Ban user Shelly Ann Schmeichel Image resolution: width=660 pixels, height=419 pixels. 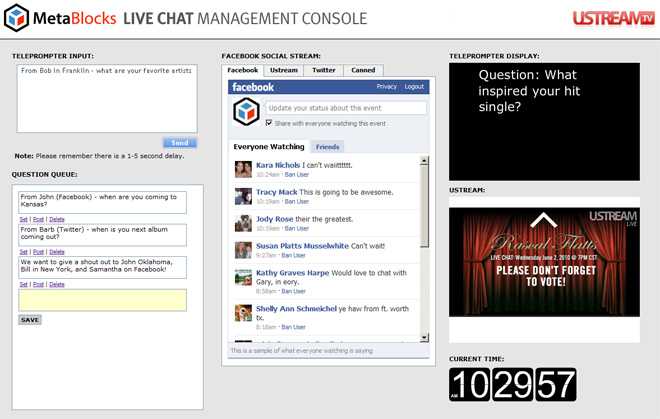[x=293, y=327]
